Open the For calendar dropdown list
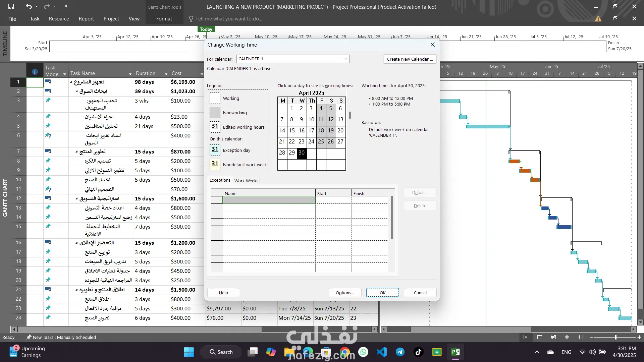The height and width of the screenshot is (362, 644). 345,59
